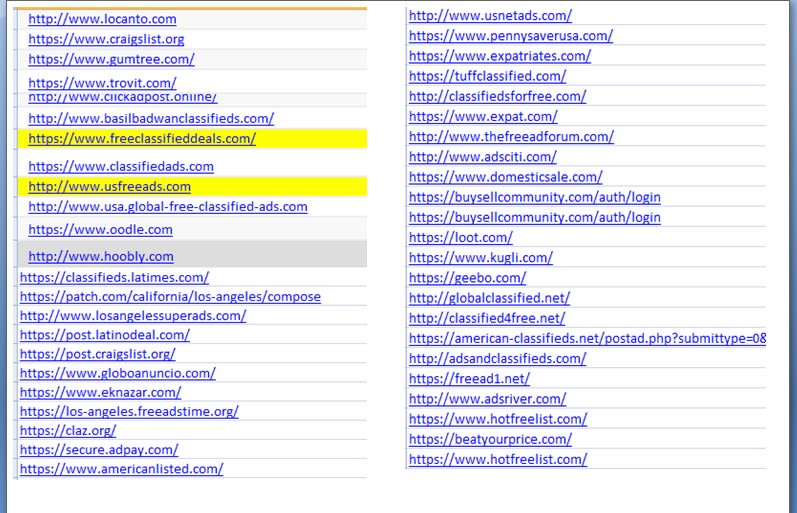The width and height of the screenshot is (797, 513).
Task: Click the adsriver.com link
Action: click(x=487, y=399)
